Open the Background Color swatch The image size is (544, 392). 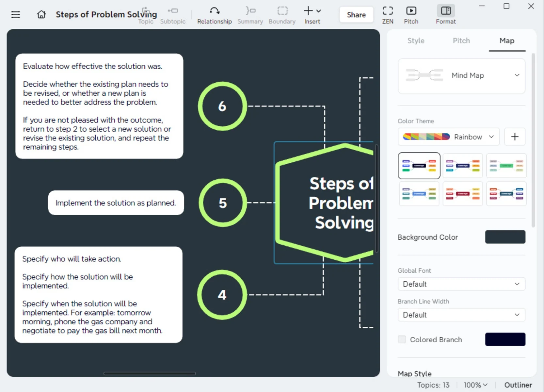(505, 237)
